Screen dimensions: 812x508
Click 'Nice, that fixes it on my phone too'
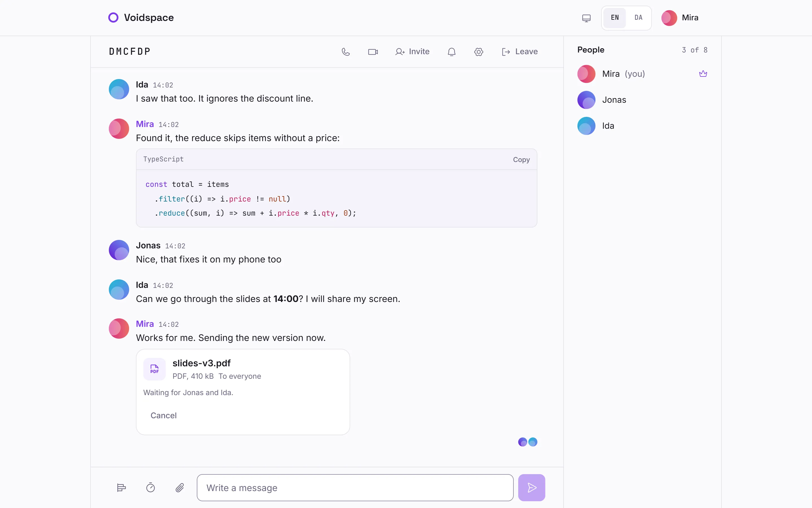[x=208, y=259]
